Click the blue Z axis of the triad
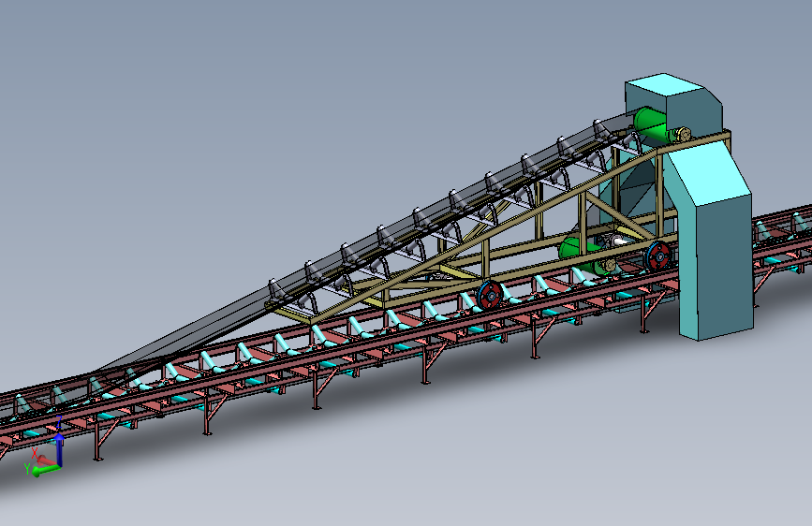This screenshot has height=526, width=812. (60, 449)
